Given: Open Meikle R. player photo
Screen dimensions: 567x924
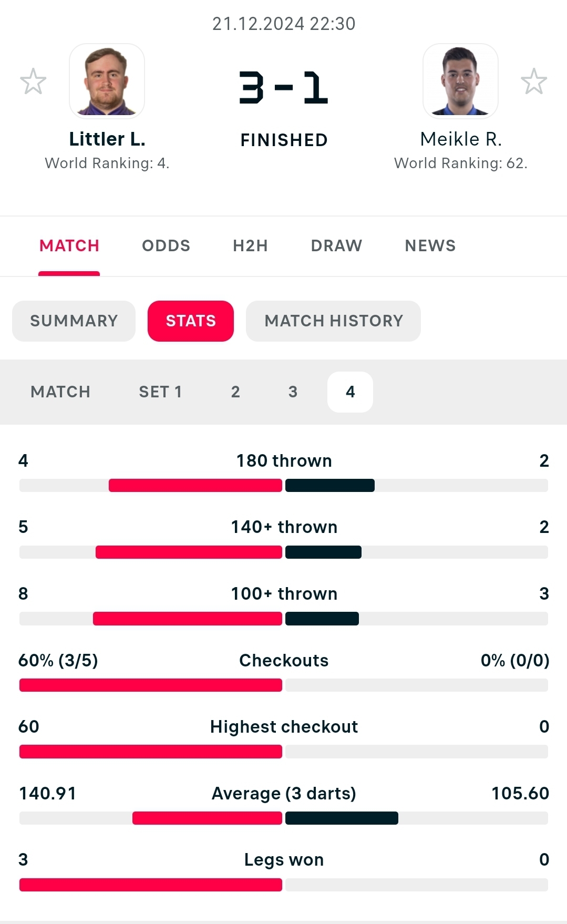Looking at the screenshot, I should pyautogui.click(x=460, y=81).
